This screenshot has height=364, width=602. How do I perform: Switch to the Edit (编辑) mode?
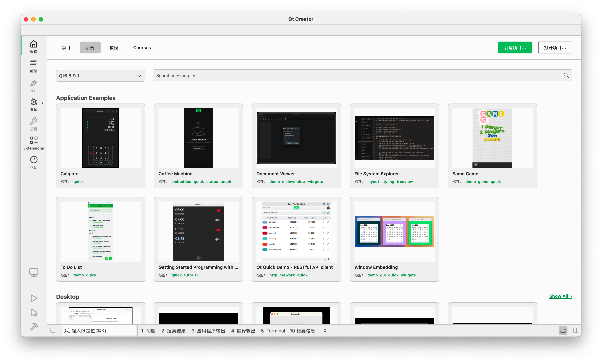[34, 66]
